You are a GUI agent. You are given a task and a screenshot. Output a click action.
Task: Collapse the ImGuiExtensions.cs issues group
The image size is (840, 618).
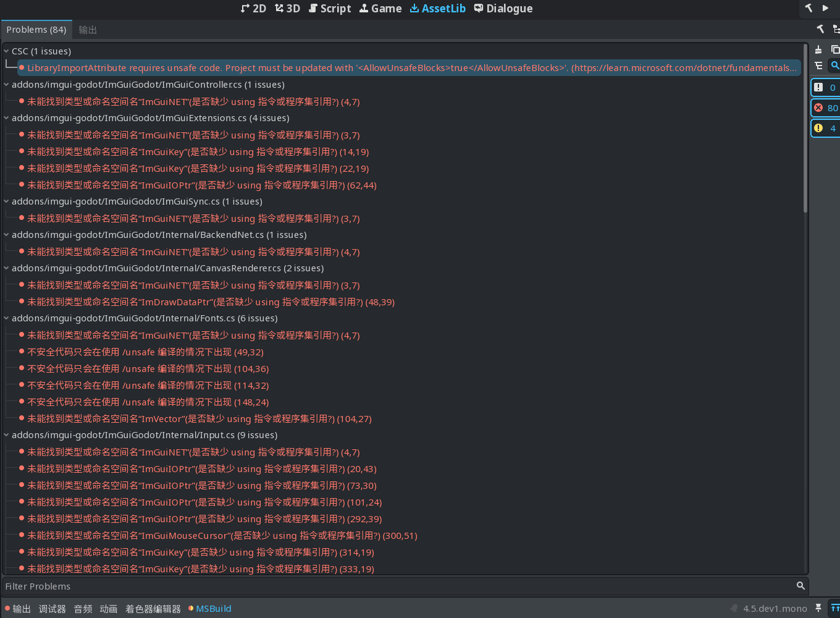point(6,118)
